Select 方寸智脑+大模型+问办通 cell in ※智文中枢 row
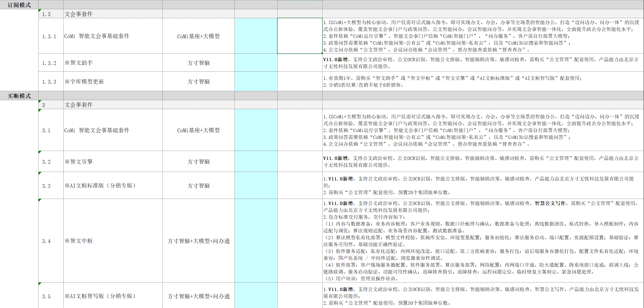 tap(199, 241)
